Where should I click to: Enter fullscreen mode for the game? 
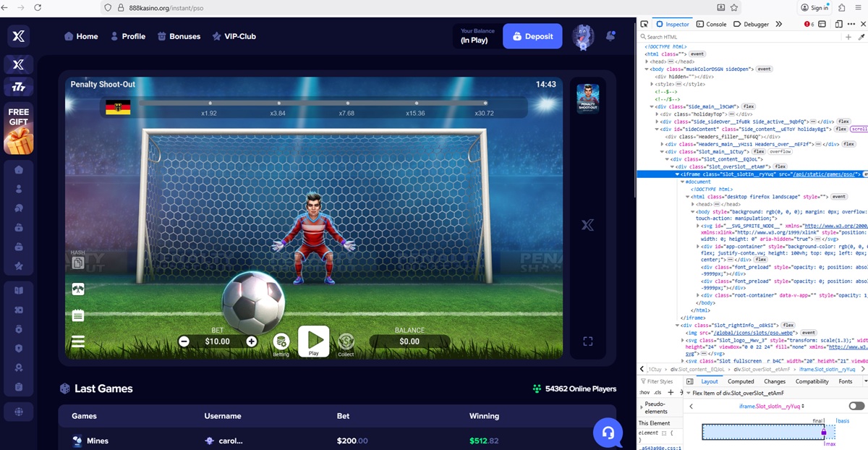(587, 341)
